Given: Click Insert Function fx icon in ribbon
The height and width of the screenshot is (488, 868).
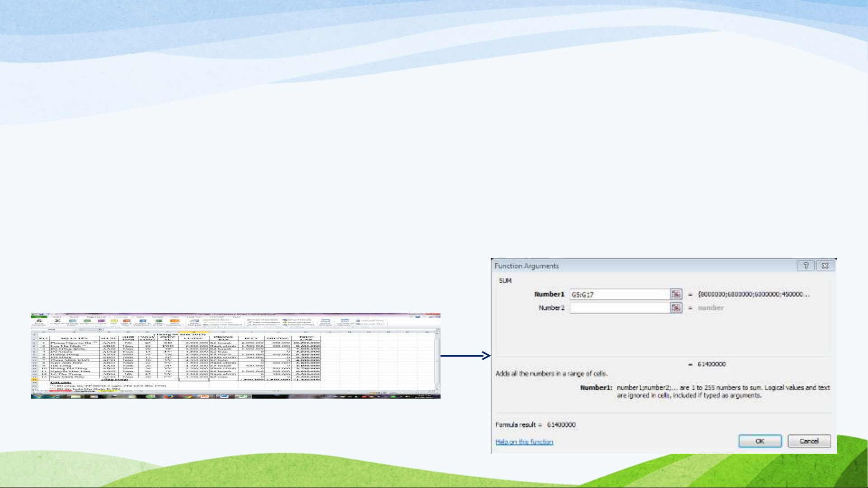Looking at the screenshot, I should pyautogui.click(x=39, y=321).
